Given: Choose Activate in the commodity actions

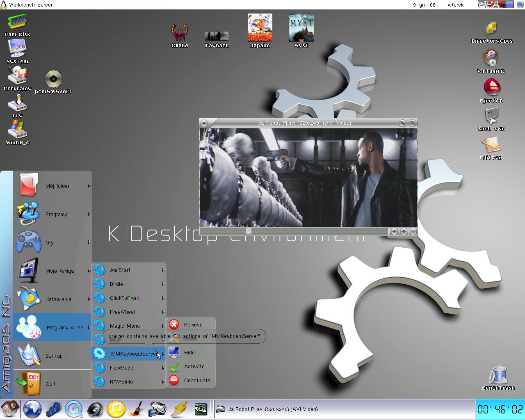Looking at the screenshot, I should tap(191, 366).
